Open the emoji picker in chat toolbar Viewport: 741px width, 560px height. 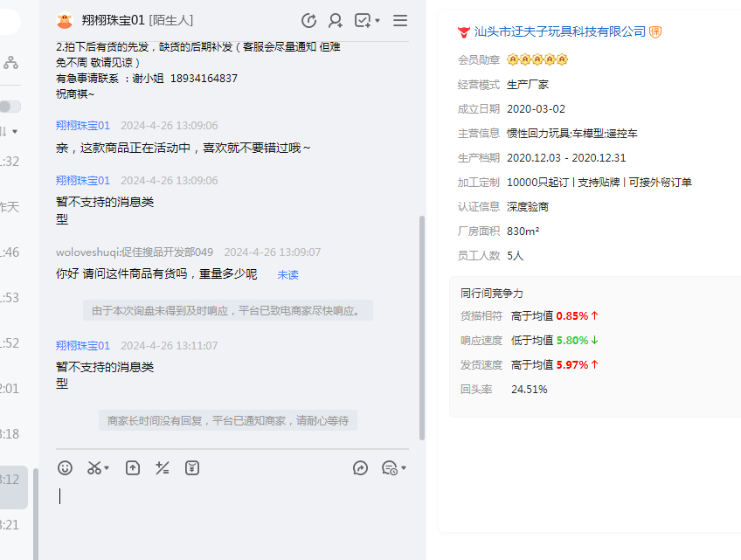click(x=66, y=468)
